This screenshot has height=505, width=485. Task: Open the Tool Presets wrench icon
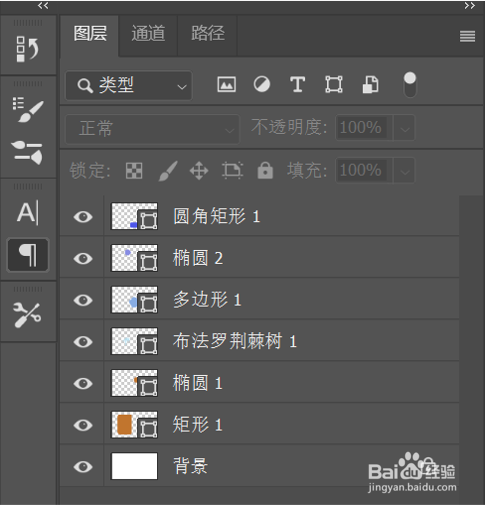(27, 315)
